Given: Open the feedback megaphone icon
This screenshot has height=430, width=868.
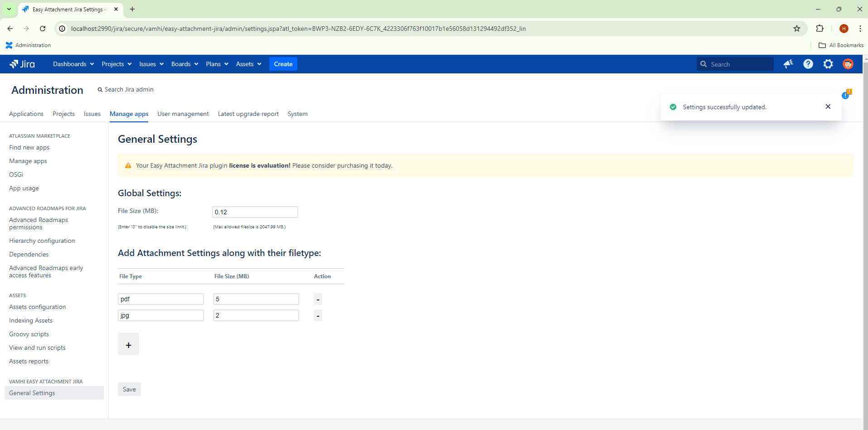Looking at the screenshot, I should tap(788, 64).
